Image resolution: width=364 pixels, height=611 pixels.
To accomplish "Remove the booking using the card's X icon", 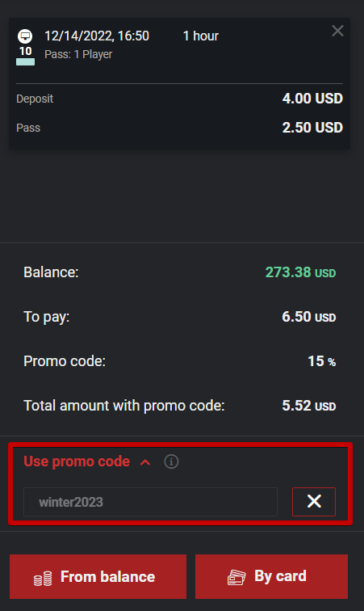I will pos(337,31).
